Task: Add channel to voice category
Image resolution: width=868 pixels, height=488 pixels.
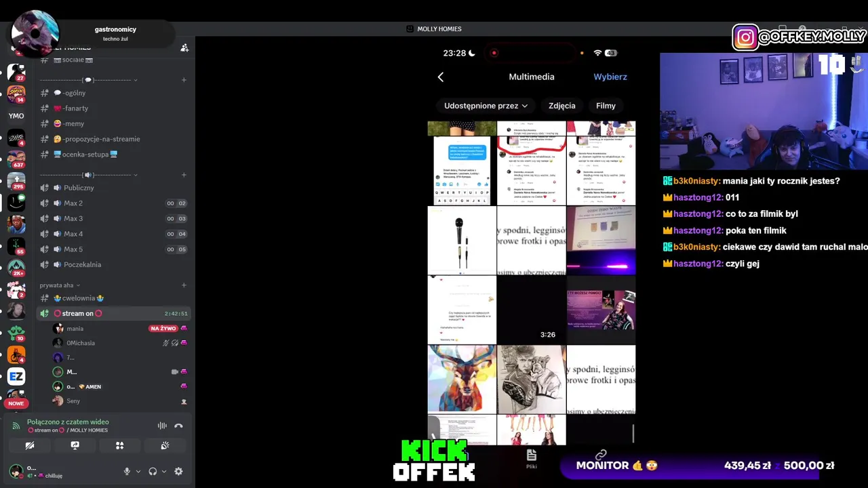Action: click(184, 175)
